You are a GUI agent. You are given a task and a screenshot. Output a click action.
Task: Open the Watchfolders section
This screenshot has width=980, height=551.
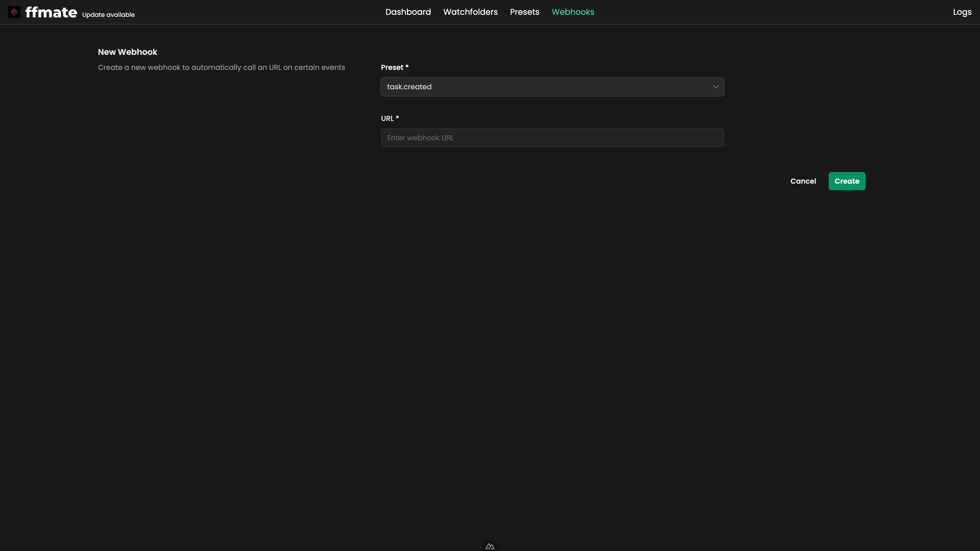pyautogui.click(x=470, y=12)
